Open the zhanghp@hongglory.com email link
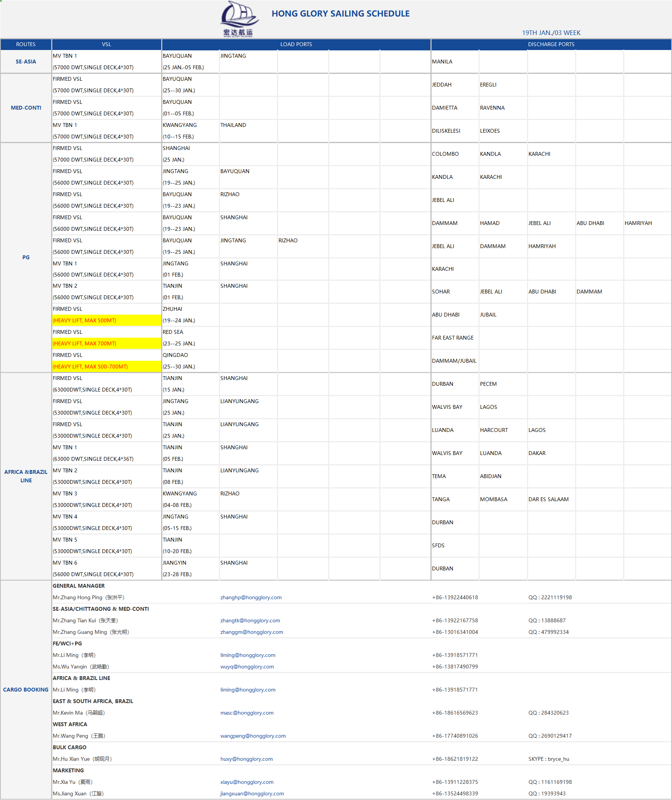This screenshot has height=800, width=672. click(x=251, y=597)
